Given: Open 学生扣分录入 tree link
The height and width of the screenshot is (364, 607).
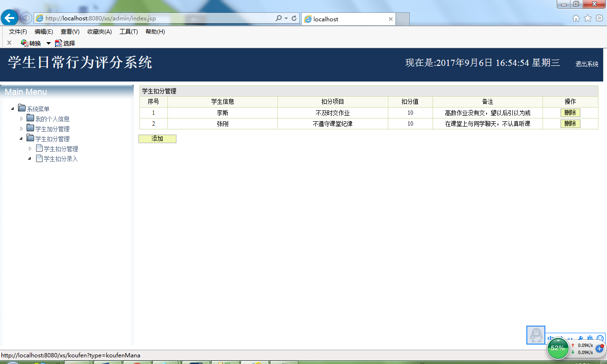Looking at the screenshot, I should (61, 159).
